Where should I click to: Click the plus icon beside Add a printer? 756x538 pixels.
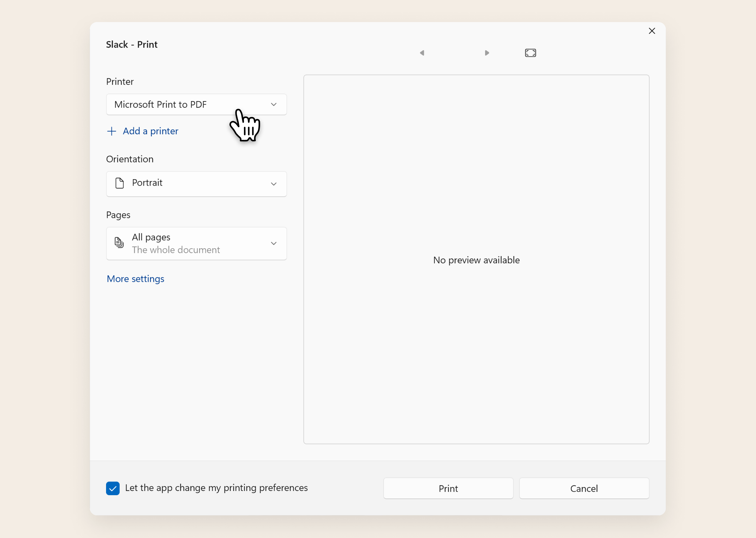click(x=112, y=131)
